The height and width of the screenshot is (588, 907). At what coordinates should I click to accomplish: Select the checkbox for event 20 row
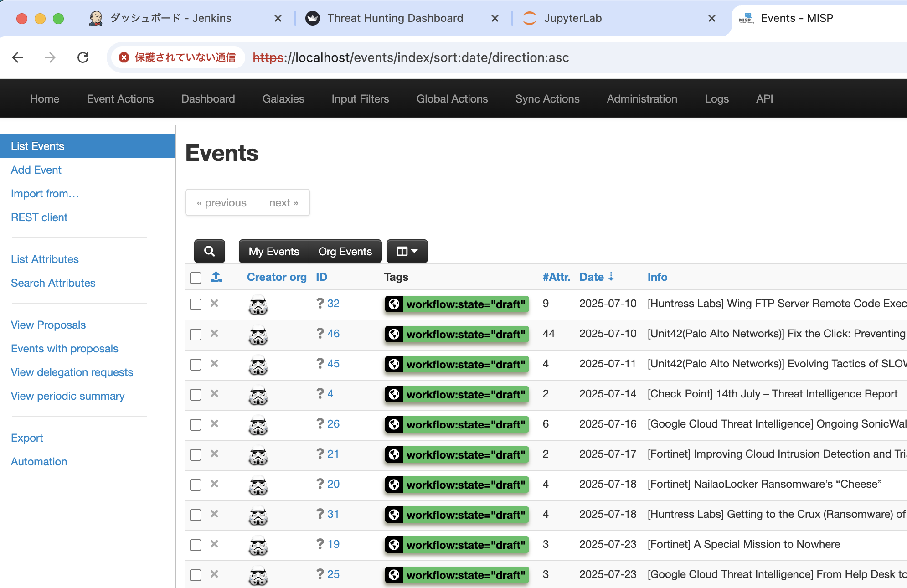(x=196, y=485)
